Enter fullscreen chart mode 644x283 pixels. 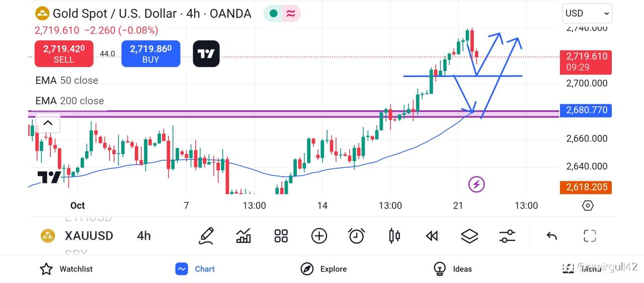(590, 236)
